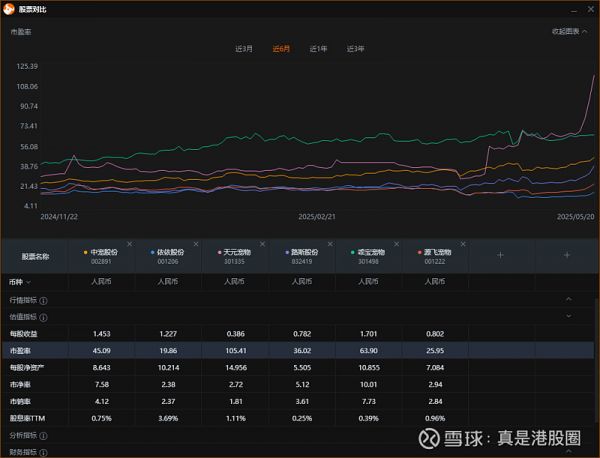Open info icon next to 财务指标
600x458 pixels.
(x=44, y=453)
